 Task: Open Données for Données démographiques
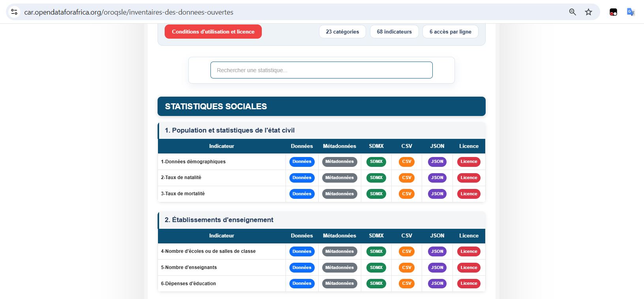coord(302,162)
